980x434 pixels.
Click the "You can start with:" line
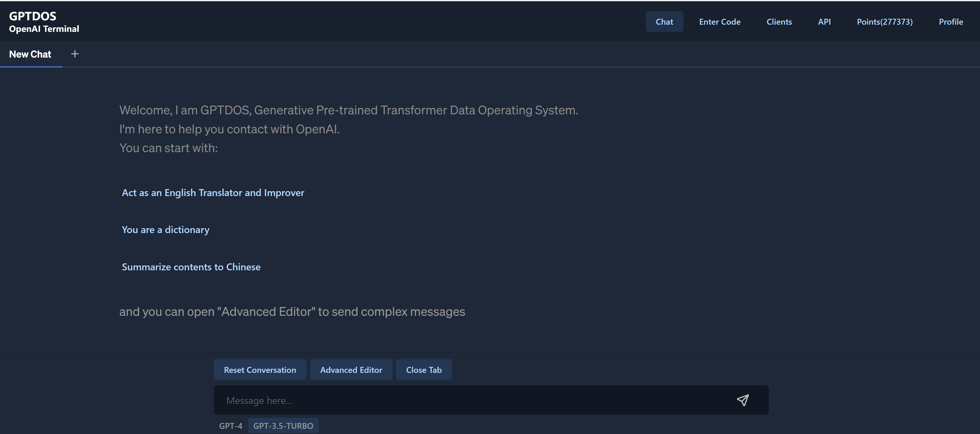pos(168,148)
